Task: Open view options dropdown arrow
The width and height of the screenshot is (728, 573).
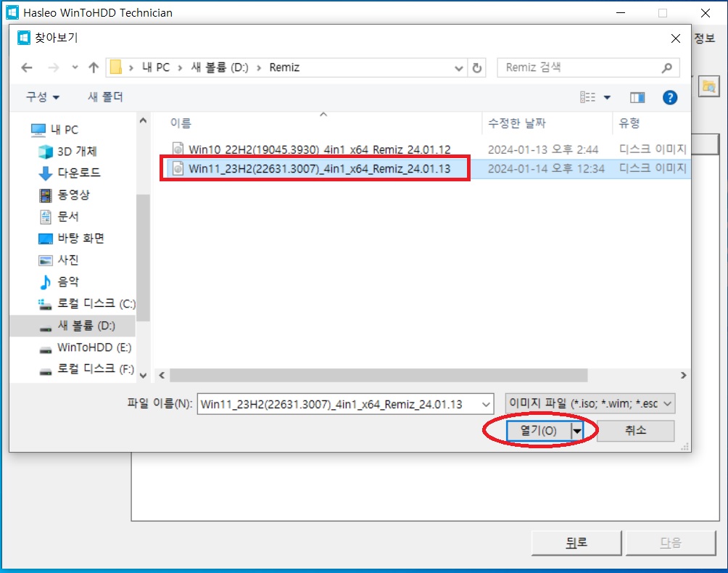Action: pos(607,97)
